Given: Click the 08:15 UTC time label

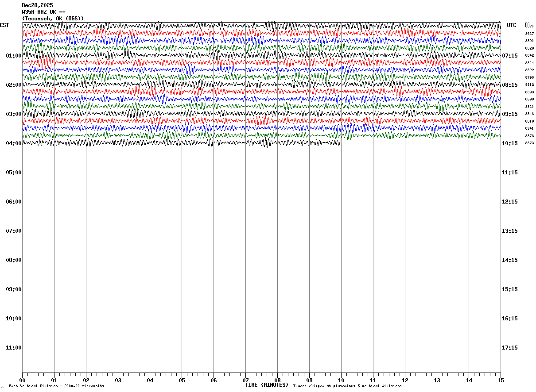Looking at the screenshot, I should pos(510,85).
